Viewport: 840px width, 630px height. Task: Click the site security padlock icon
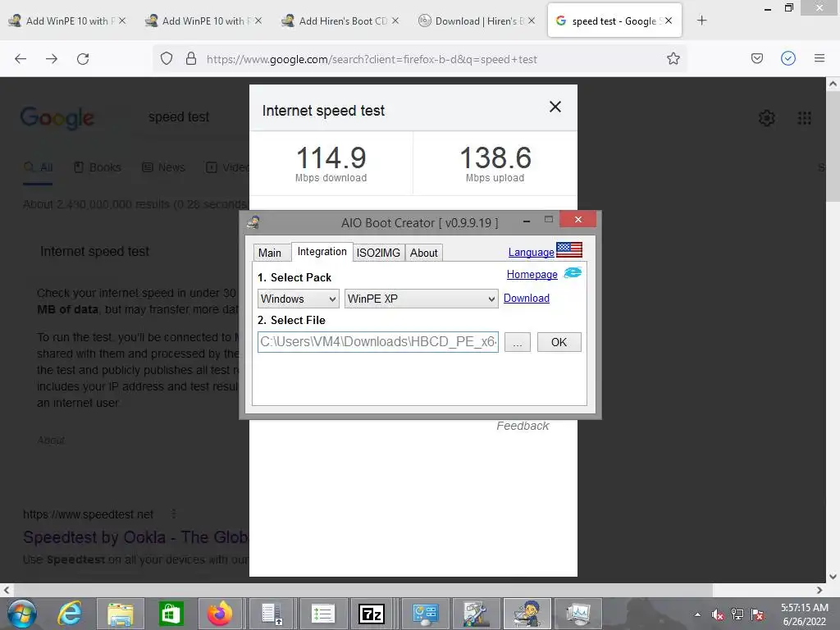click(x=190, y=58)
